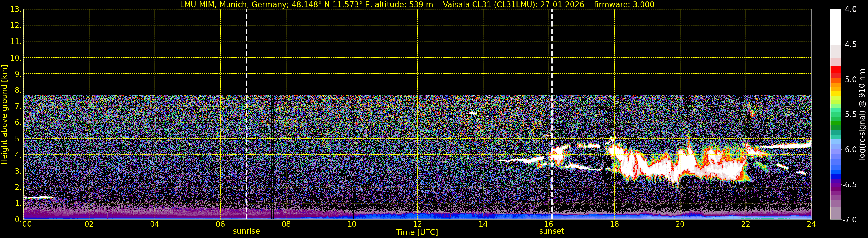Screen dimensions: 868x238
Task: Click the 'Height above ground [km]' axis label
Action: pyautogui.click(x=4, y=114)
